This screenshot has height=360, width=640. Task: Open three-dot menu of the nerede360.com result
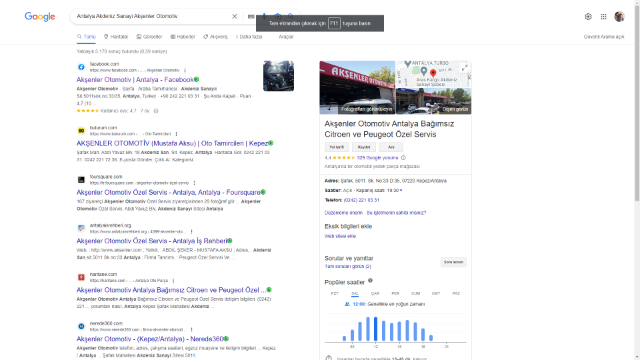tap(191, 329)
